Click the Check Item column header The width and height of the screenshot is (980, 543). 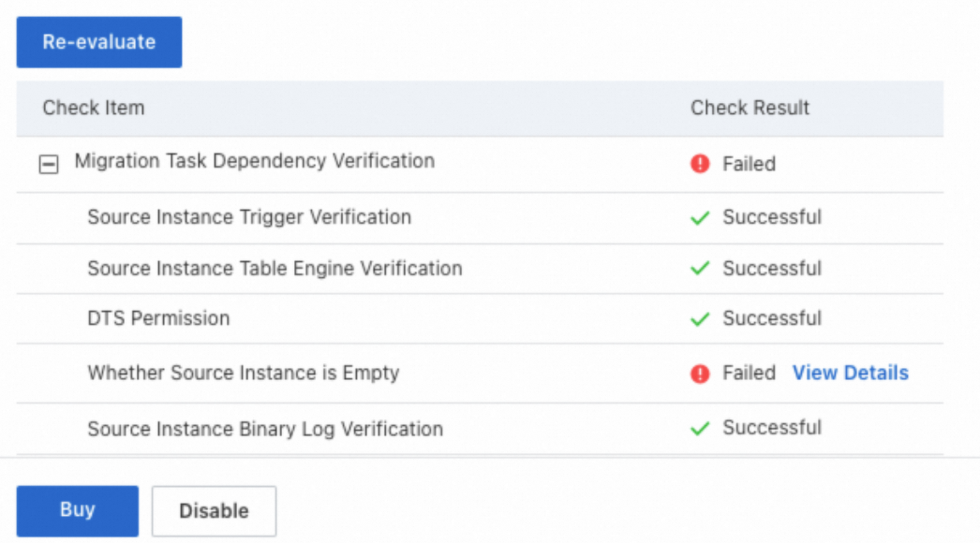point(93,108)
